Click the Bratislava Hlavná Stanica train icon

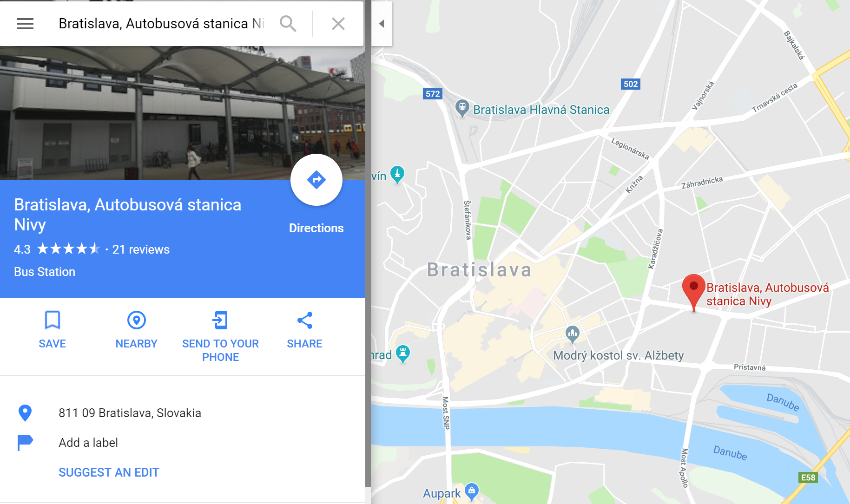click(x=462, y=108)
